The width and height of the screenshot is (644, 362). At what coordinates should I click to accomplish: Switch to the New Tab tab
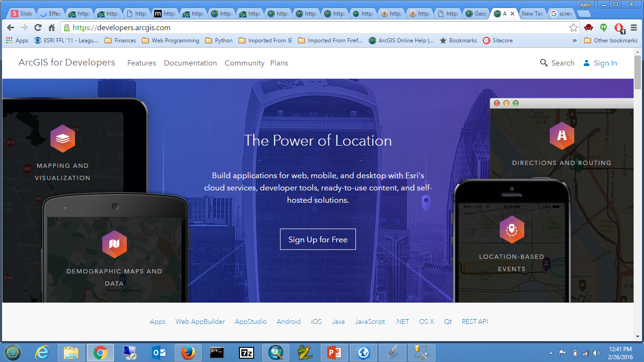tap(532, 14)
